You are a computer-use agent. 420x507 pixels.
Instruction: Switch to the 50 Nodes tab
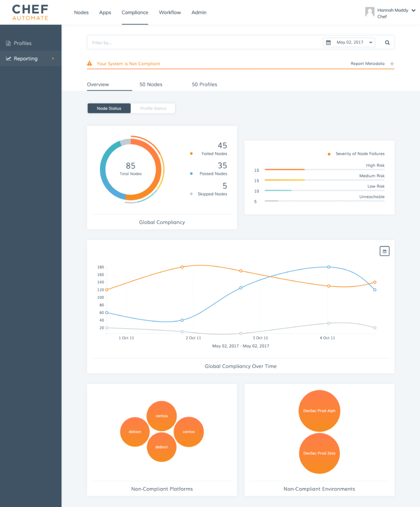pyautogui.click(x=151, y=85)
